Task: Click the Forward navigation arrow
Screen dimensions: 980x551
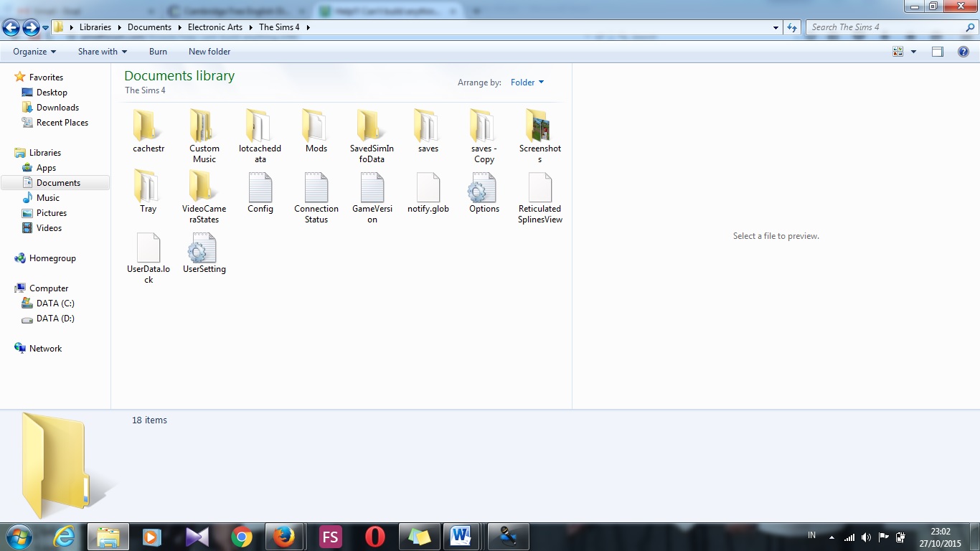Action: coord(31,27)
